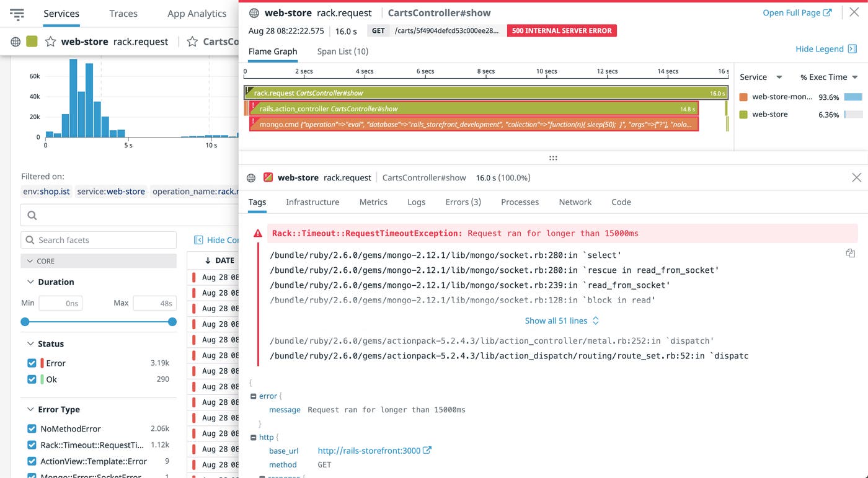Click the globe icon in the span detail header
Viewport: 868px width, 478px height.
point(250,177)
